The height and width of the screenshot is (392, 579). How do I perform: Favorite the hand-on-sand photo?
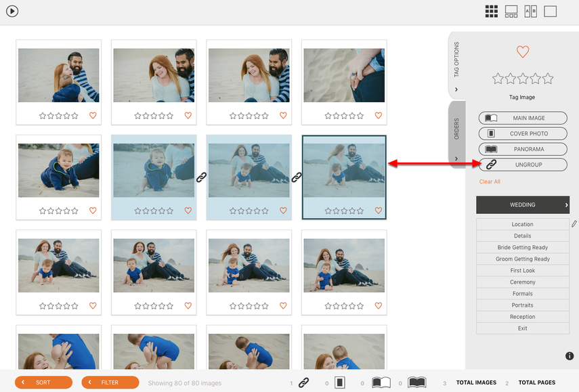[379, 116]
